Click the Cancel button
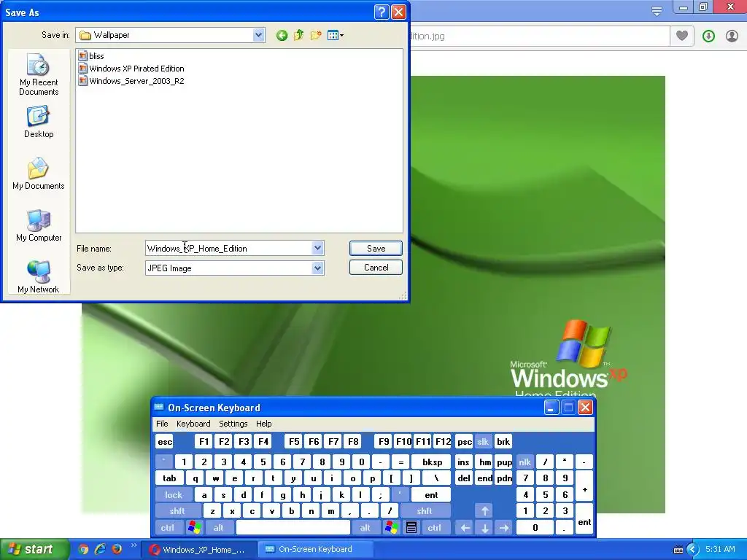Viewport: 747px width, 560px height. click(376, 267)
